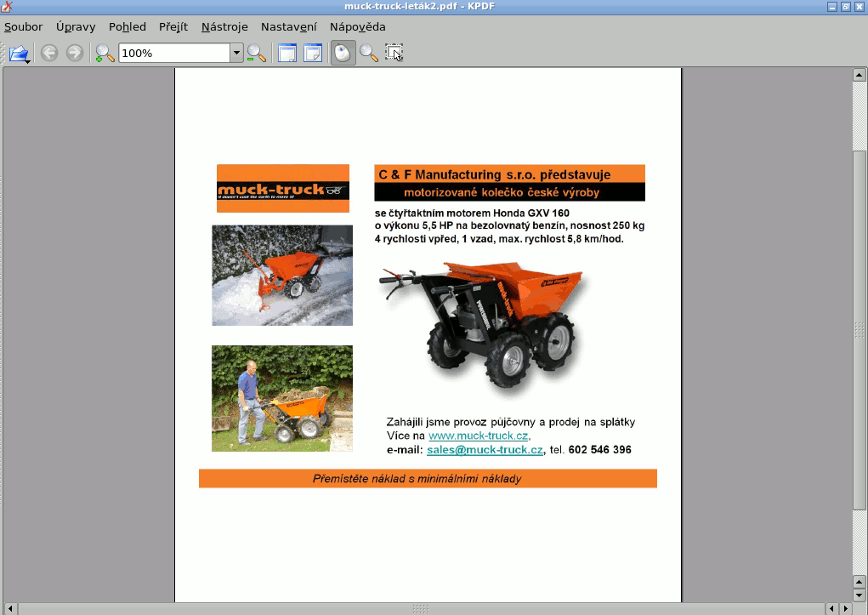
Task: Zoom out using the magnifier minus icon
Action: point(256,54)
